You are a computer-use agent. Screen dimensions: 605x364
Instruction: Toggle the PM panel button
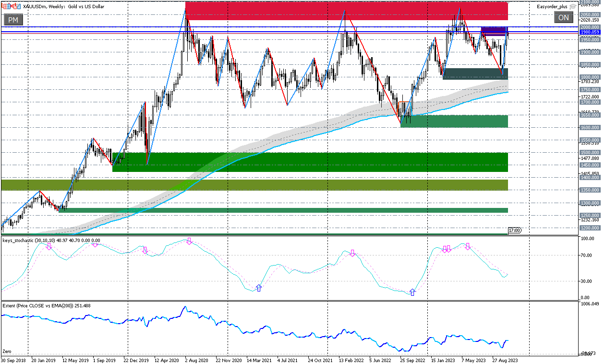13,20
